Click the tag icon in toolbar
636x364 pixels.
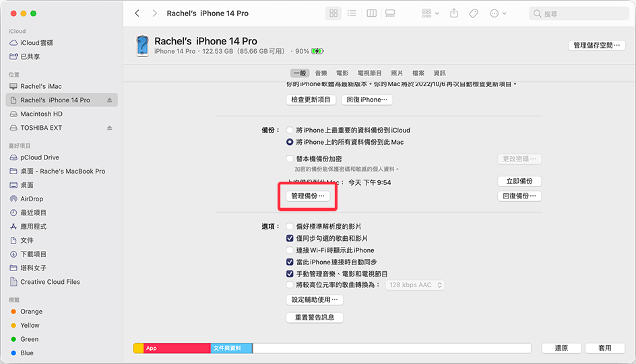coord(474,13)
